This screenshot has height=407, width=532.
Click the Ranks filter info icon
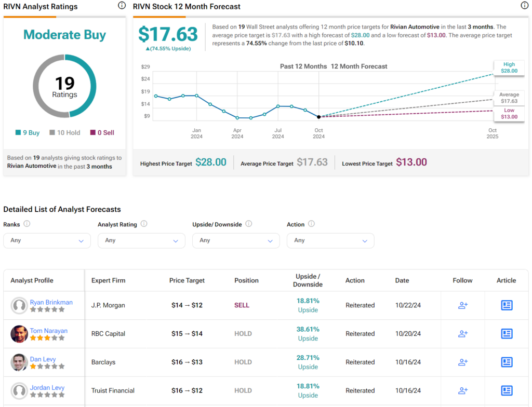pyautogui.click(x=27, y=224)
